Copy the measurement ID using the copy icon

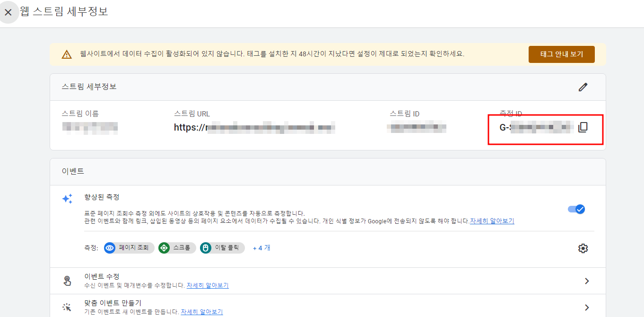point(583,127)
